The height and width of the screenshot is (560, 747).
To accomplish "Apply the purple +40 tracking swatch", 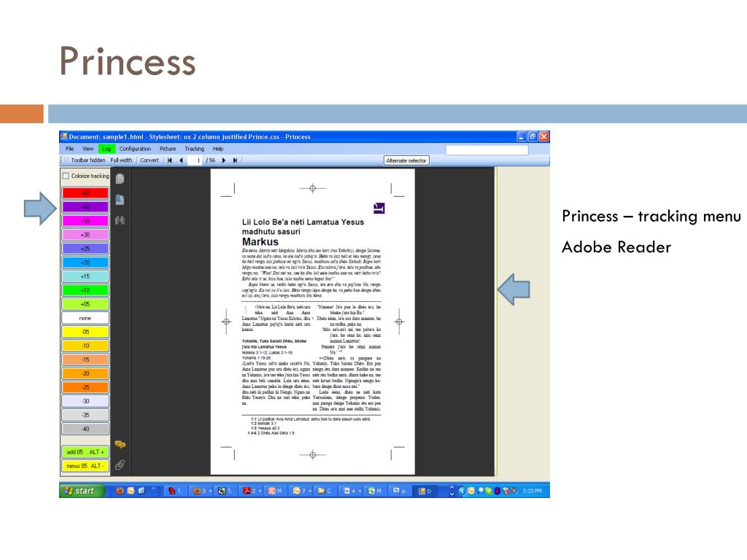I will point(85,207).
